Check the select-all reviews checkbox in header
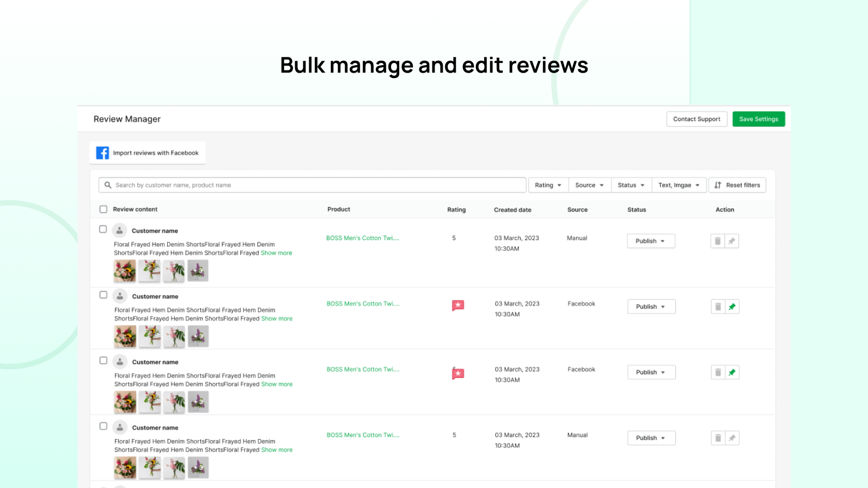868x488 pixels. point(103,209)
